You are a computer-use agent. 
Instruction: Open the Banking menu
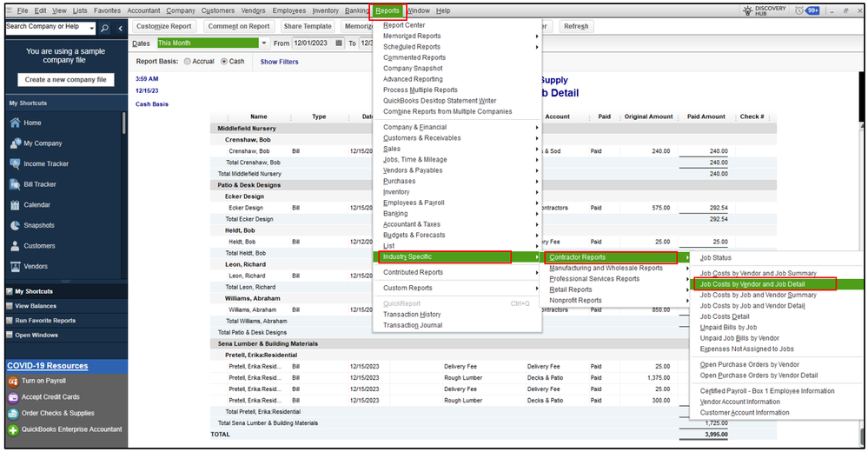coord(356,10)
